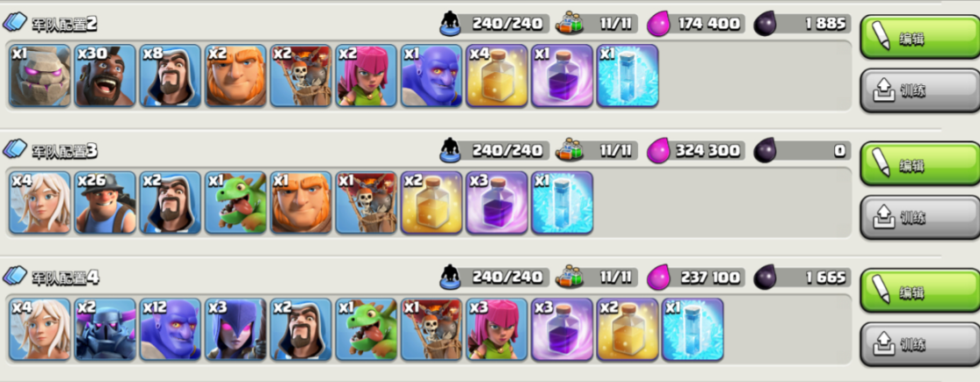Train army configuration 4
980x382 pixels.
(920, 344)
